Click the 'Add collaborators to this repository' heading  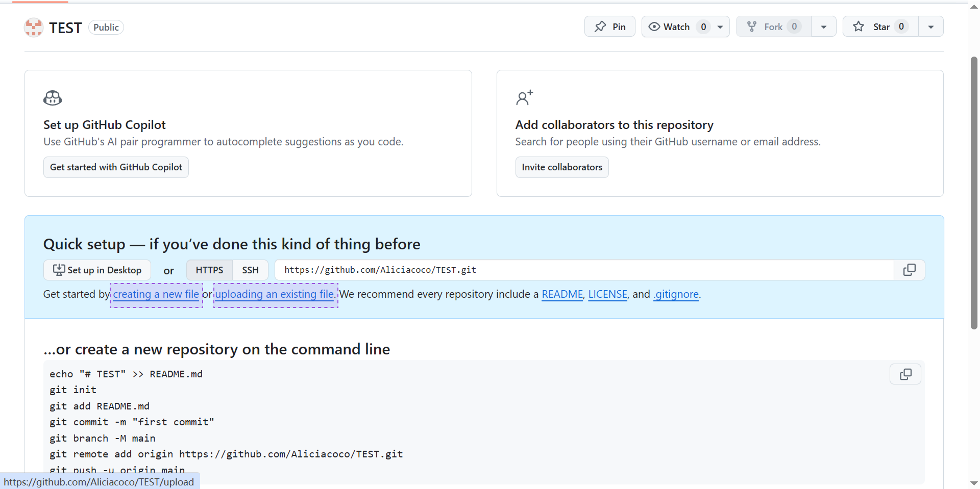(x=614, y=125)
